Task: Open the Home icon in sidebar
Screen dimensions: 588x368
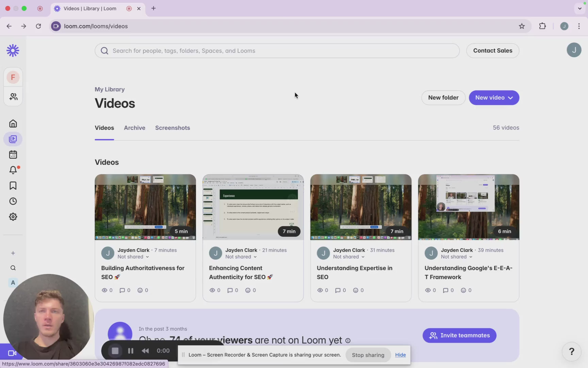Action: pos(13,123)
